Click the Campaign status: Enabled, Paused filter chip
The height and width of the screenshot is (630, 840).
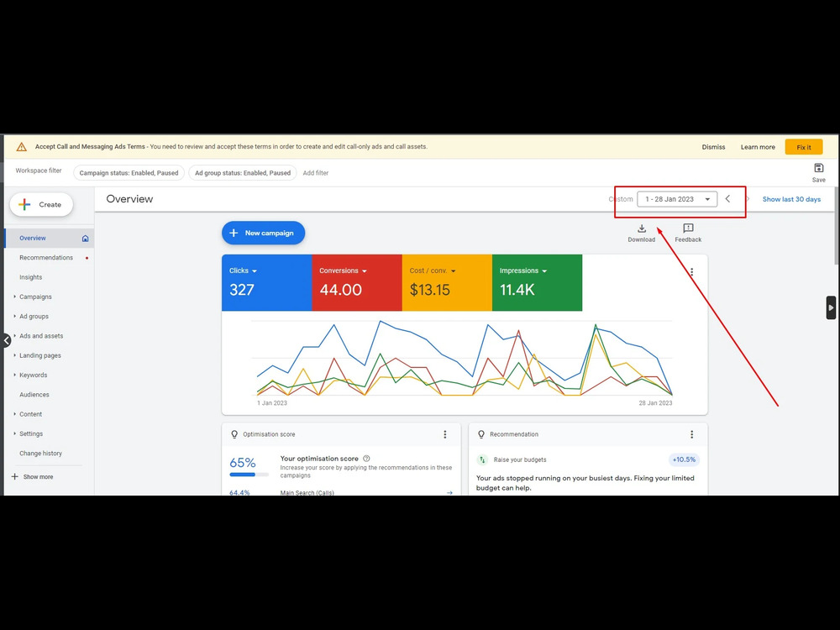tap(129, 173)
